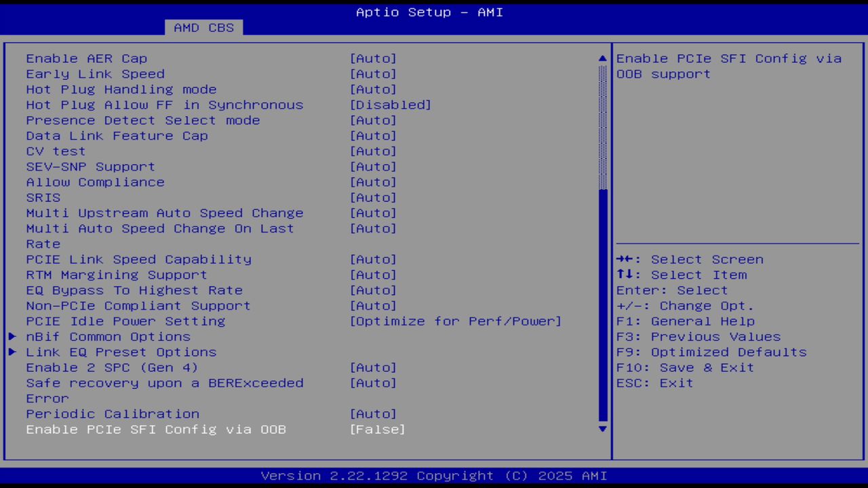The image size is (868, 488).
Task: Expand the nBif Common Options submenu arrow
Action: 13,336
